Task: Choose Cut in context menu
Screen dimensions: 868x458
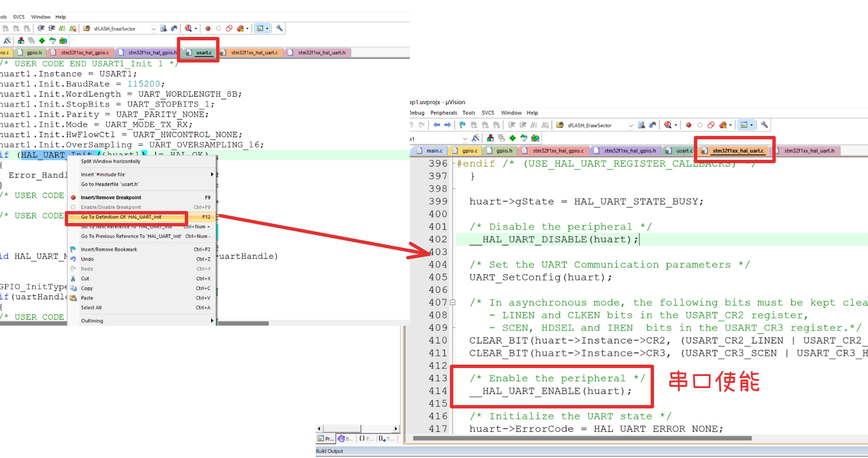Action: (x=141, y=279)
